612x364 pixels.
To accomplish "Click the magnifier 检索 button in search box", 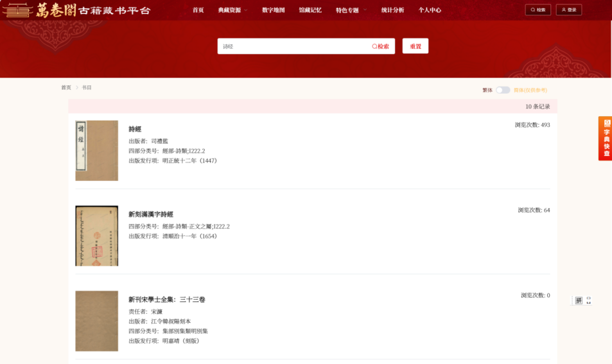I will point(381,46).
